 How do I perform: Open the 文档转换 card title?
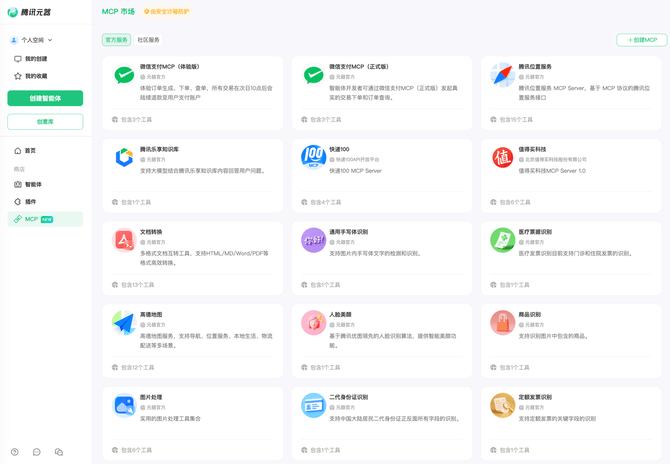click(x=151, y=232)
